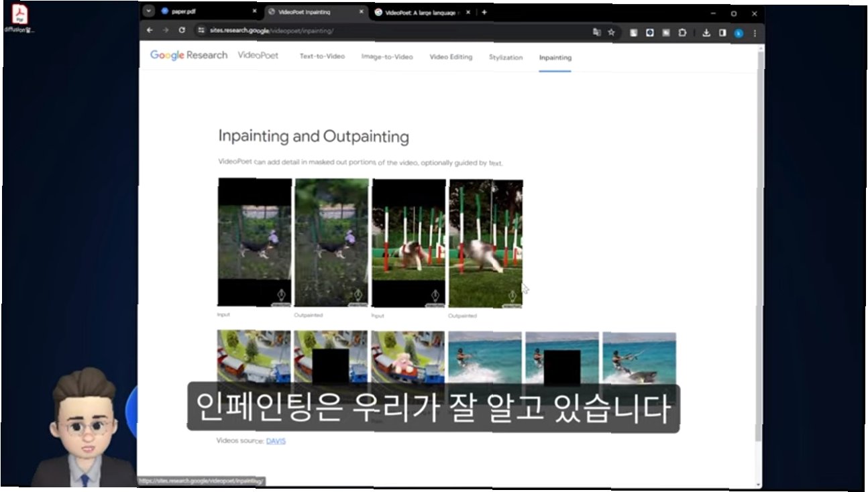Play the first Input video with swing
The image size is (868, 492).
click(254, 242)
